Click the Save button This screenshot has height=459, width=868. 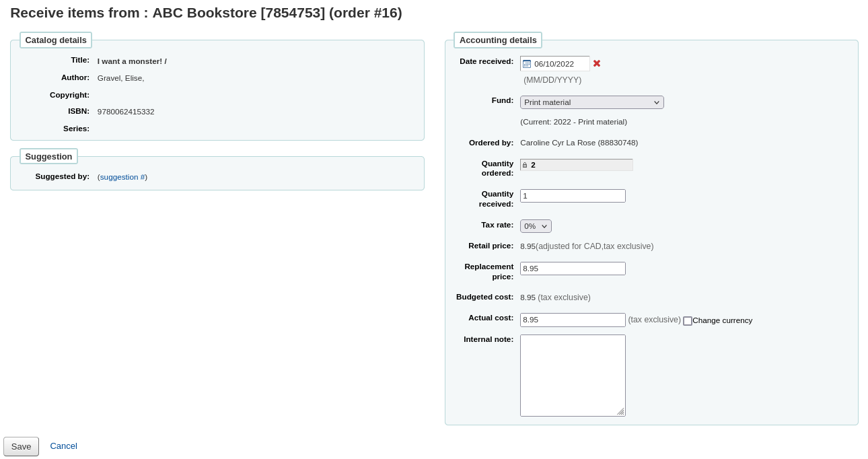21,446
